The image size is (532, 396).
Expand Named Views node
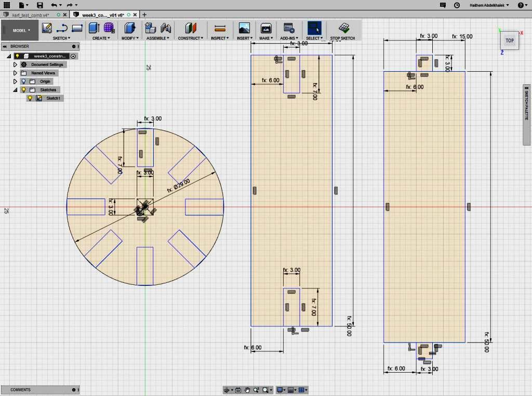click(15, 73)
